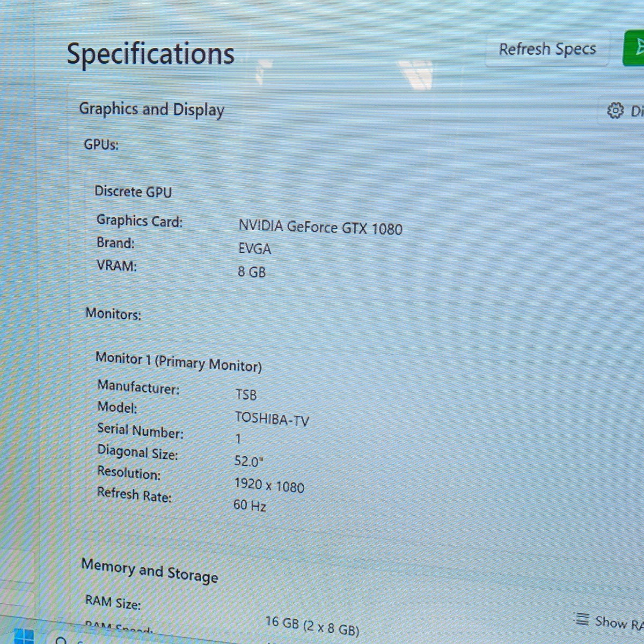Viewport: 644px width, 644px height.
Task: Click the Discrete GPU title
Action: pos(133,192)
